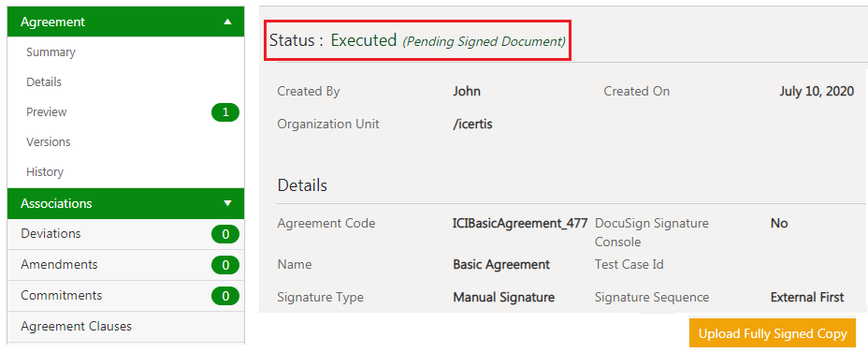Click the Amendments zero count badge
Screen dimensions: 868x353
(225, 265)
